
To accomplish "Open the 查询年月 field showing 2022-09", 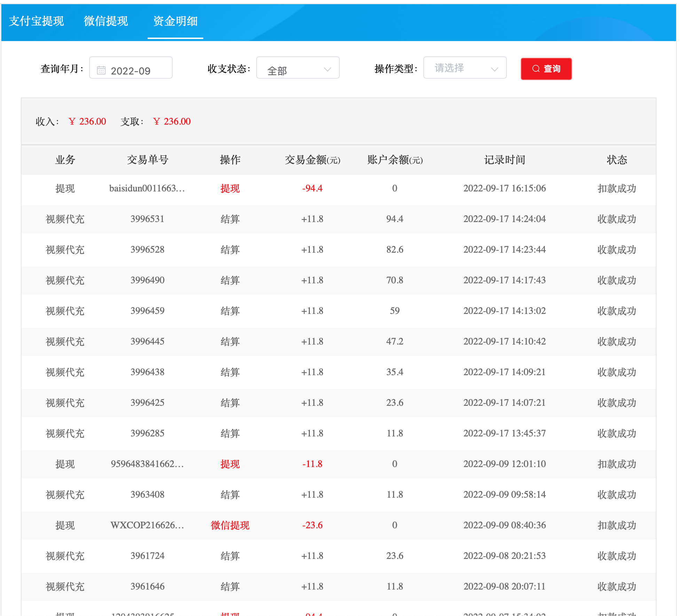I will pyautogui.click(x=131, y=68).
